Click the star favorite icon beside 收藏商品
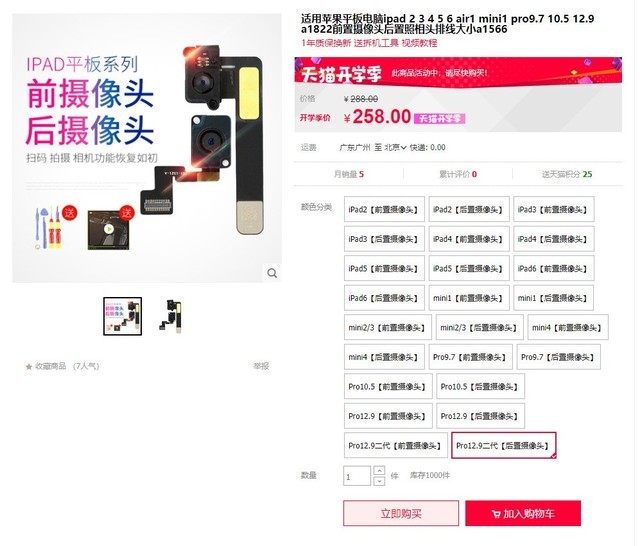This screenshot has height=546, width=640. coord(29,366)
